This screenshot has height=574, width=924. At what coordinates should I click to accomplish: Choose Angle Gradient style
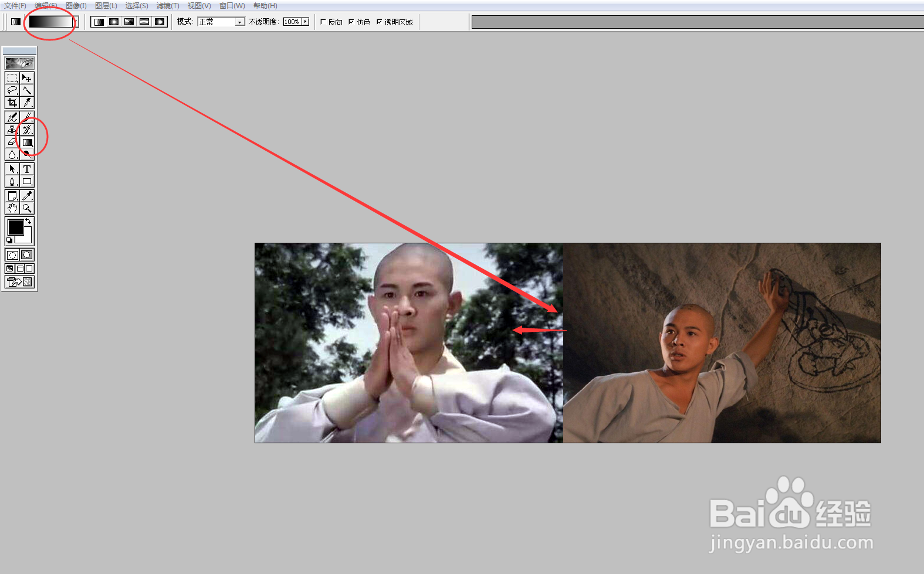129,22
